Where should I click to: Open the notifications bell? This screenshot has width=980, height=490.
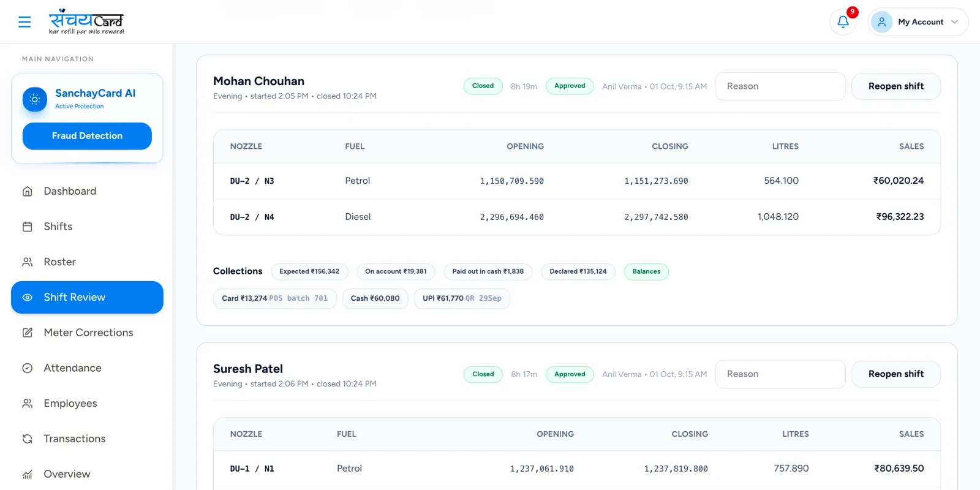(843, 22)
